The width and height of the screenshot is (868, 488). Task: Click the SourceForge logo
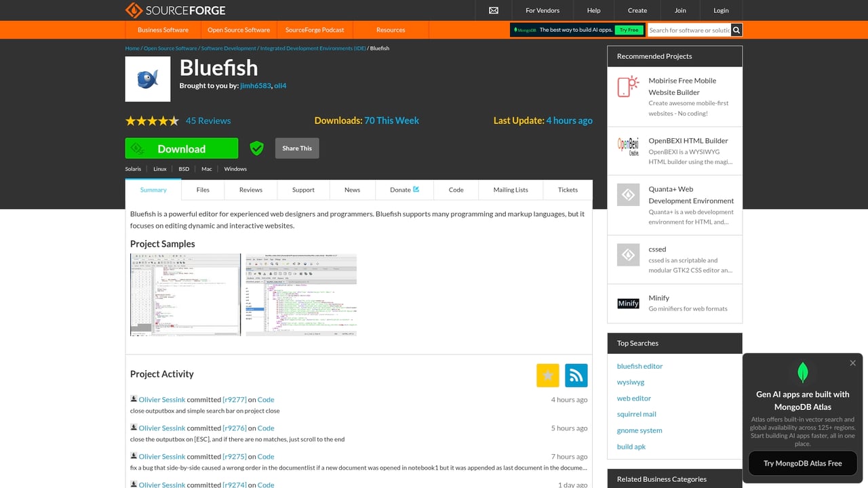click(176, 10)
